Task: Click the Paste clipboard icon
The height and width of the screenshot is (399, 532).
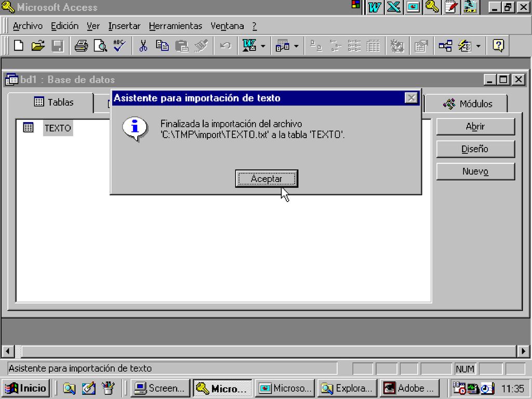Action: pos(181,46)
